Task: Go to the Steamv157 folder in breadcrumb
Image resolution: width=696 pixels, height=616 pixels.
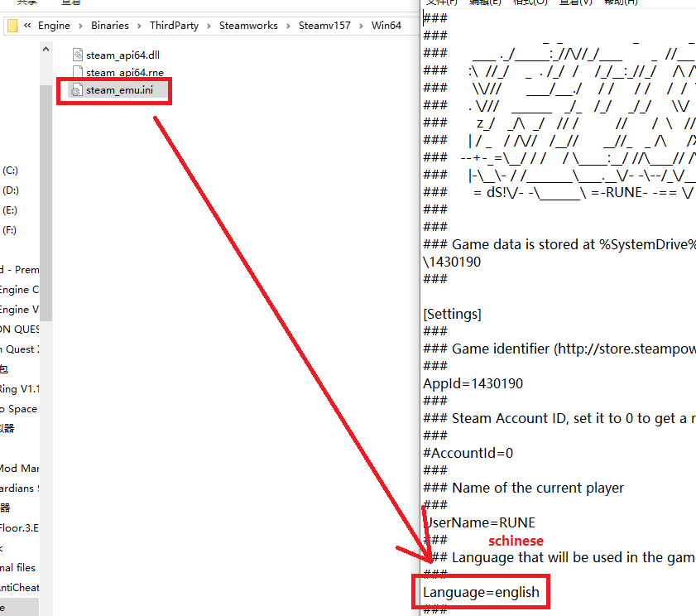Action: click(x=324, y=26)
